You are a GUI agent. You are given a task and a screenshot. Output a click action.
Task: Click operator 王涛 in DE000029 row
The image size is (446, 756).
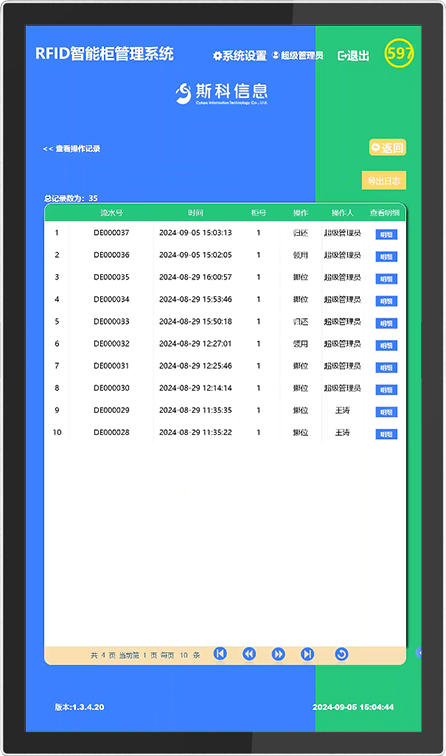point(342,410)
